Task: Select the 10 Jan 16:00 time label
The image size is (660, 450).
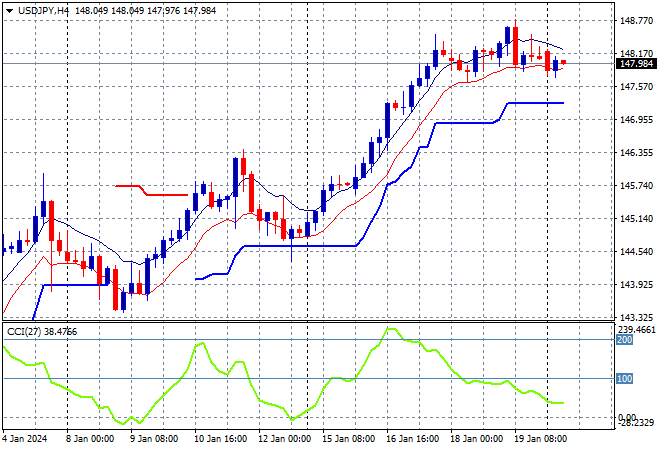Action: (x=220, y=439)
